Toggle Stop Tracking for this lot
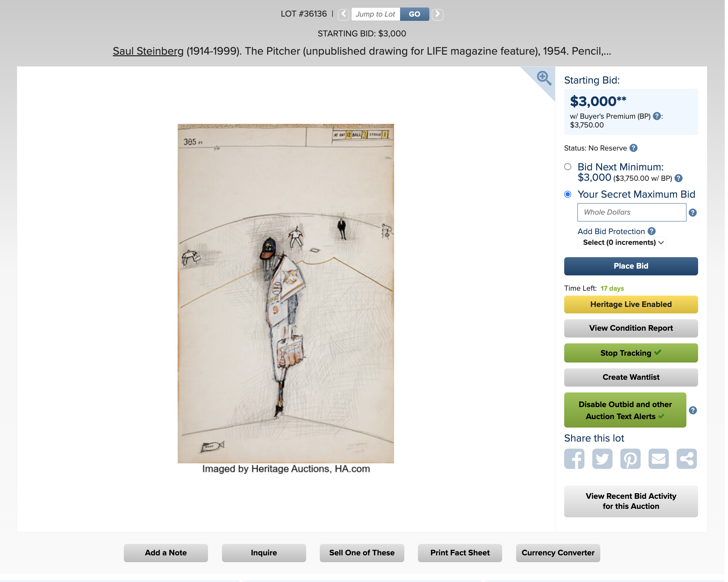728x582 pixels. [631, 353]
